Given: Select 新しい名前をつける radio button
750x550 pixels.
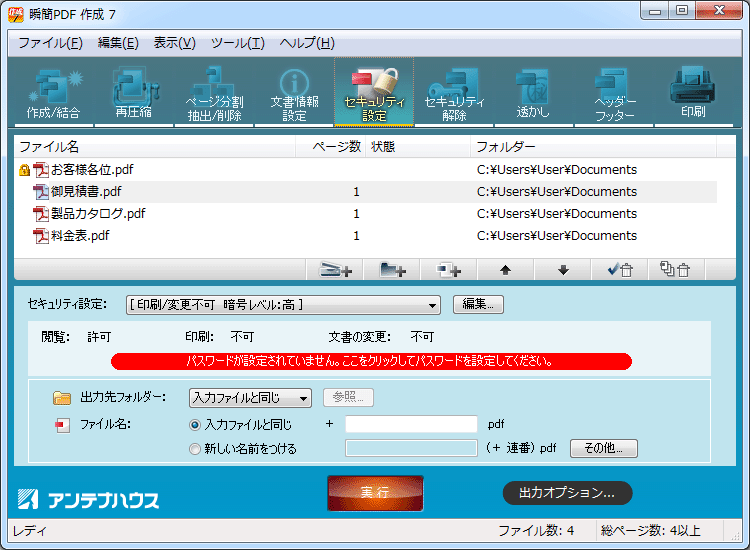Looking at the screenshot, I should tap(195, 449).
